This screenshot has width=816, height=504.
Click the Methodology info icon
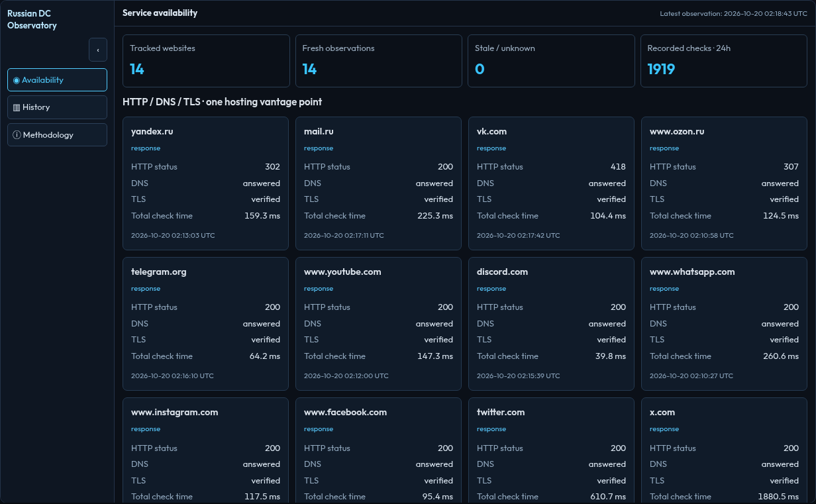[x=17, y=135]
